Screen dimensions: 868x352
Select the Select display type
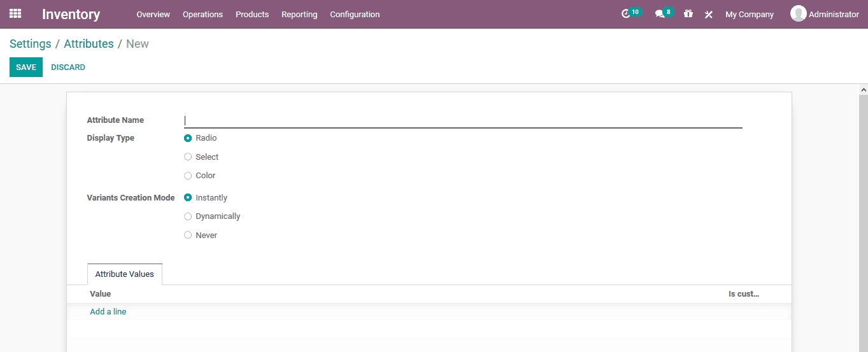click(x=188, y=157)
